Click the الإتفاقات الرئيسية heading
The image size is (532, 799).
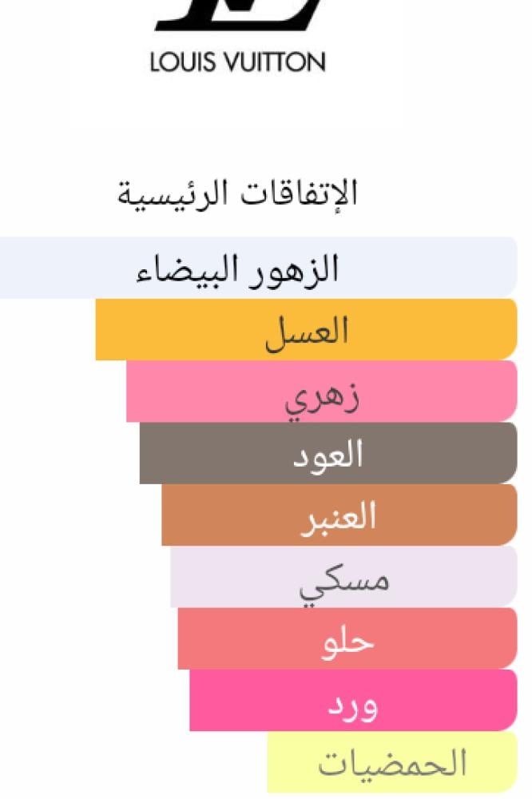tap(238, 193)
